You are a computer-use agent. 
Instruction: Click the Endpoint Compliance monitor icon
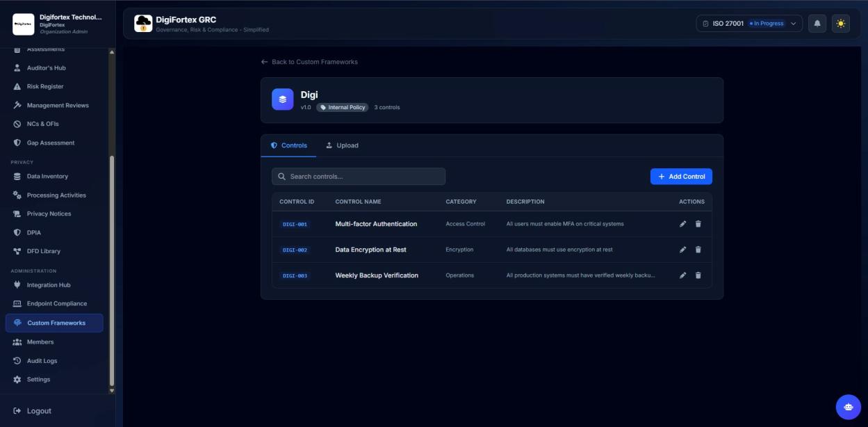tap(17, 304)
